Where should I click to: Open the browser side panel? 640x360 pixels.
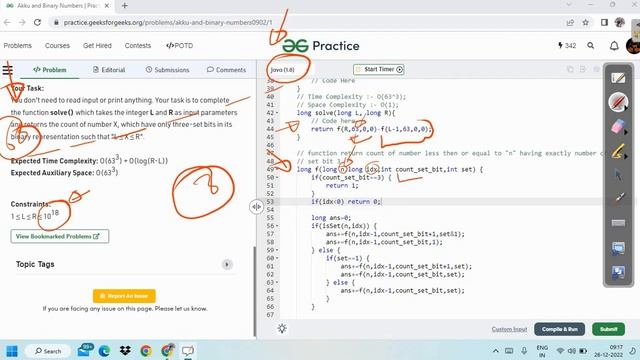(604, 22)
